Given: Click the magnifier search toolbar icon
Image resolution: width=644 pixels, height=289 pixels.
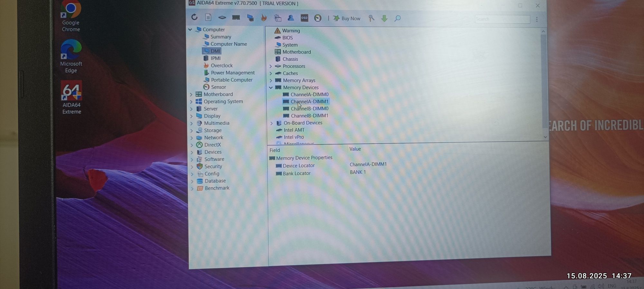Looking at the screenshot, I should click(398, 19).
